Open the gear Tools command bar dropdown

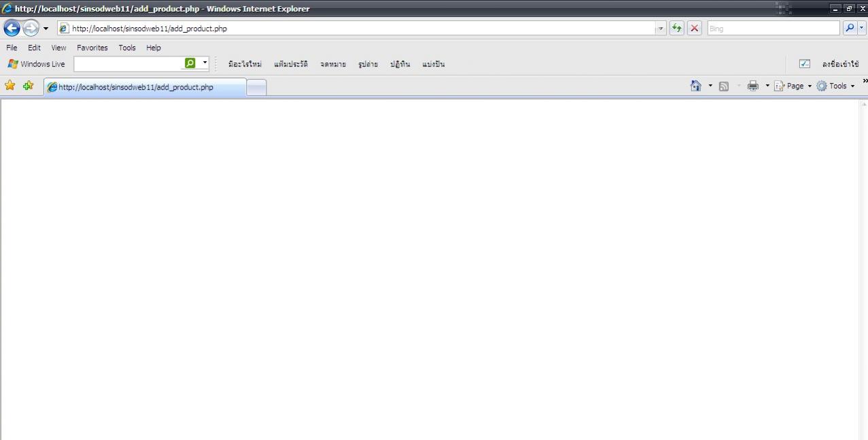[835, 86]
